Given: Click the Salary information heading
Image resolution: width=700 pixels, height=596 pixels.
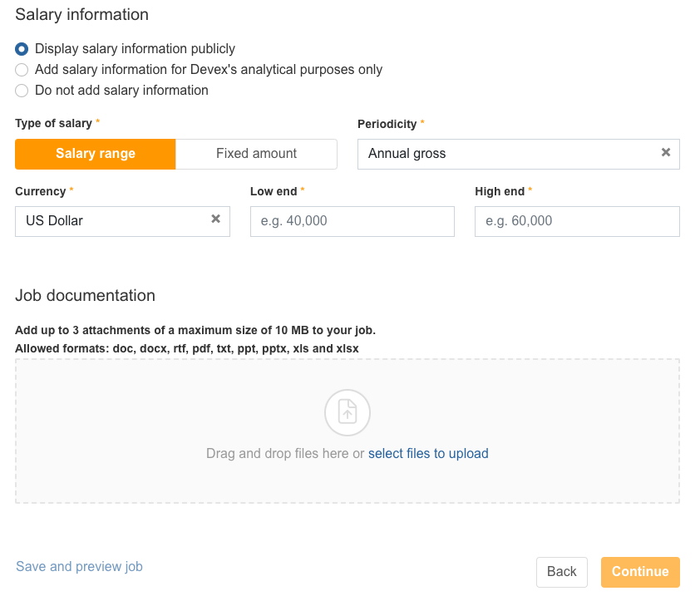Looking at the screenshot, I should 81,15.
